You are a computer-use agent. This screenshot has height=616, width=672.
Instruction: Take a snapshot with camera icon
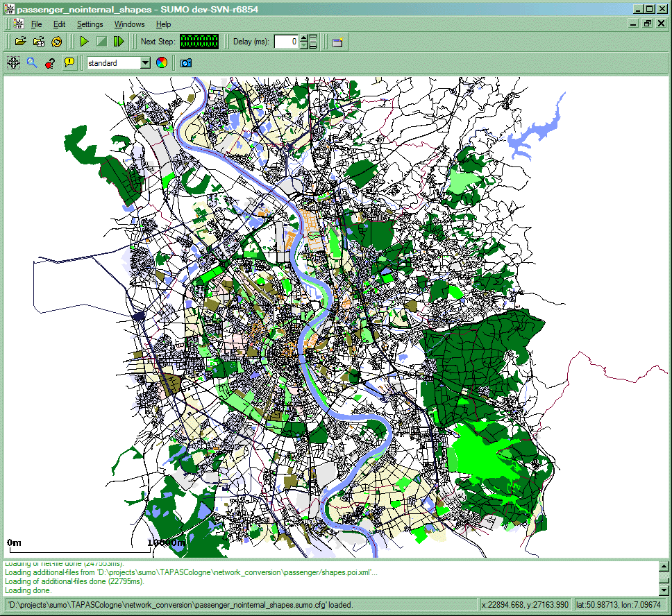(x=185, y=63)
